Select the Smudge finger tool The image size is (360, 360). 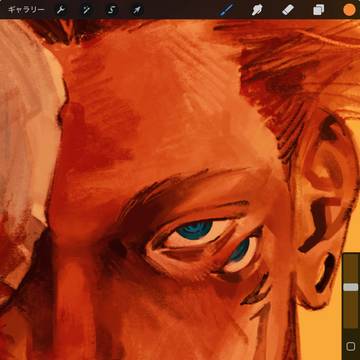pos(257,10)
